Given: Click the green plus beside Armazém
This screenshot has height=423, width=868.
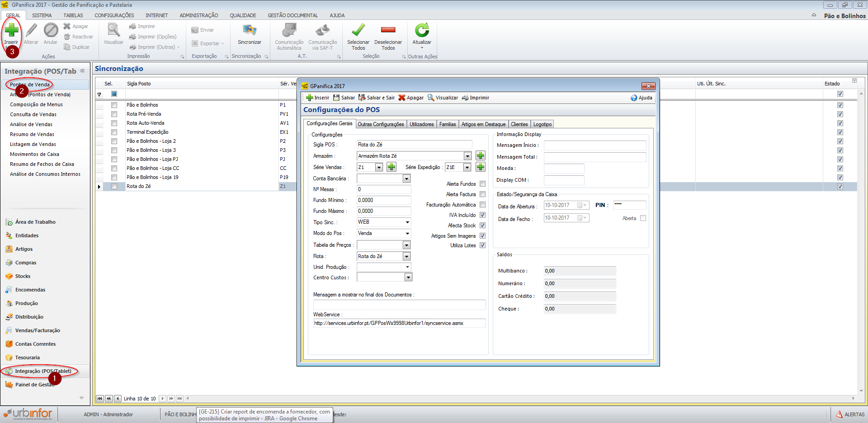Looking at the screenshot, I should [x=480, y=156].
